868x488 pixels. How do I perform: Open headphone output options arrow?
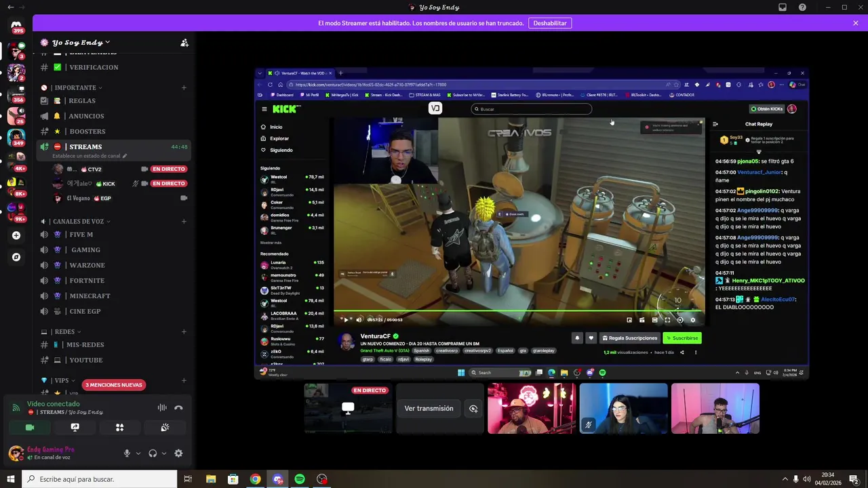click(164, 453)
